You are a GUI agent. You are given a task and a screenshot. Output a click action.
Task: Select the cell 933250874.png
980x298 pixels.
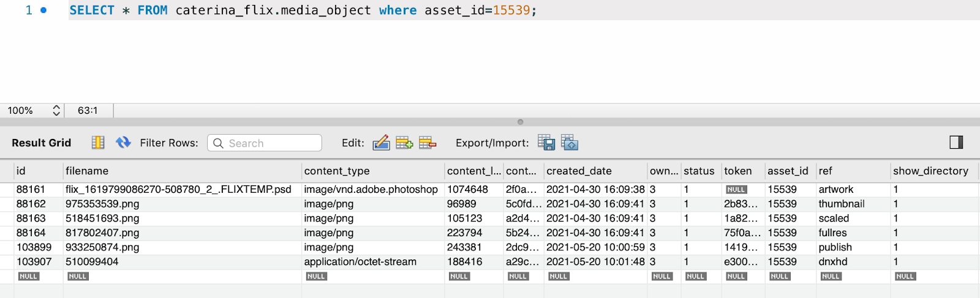point(102,247)
